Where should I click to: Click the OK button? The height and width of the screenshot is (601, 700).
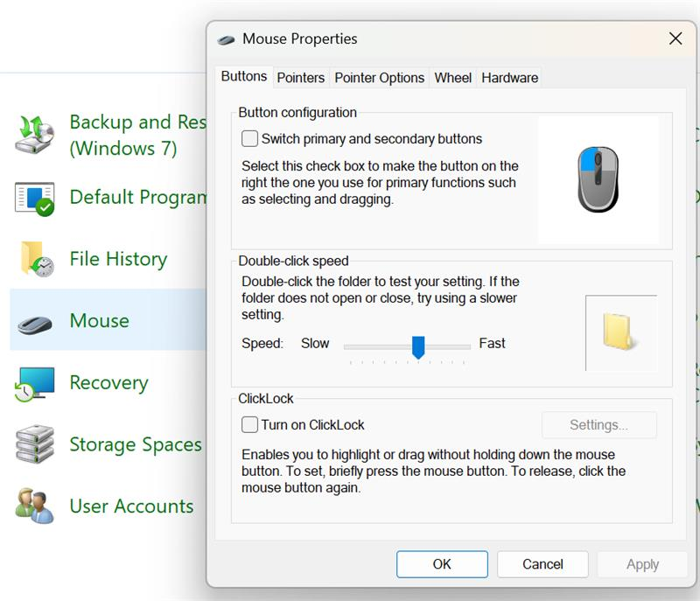point(442,564)
